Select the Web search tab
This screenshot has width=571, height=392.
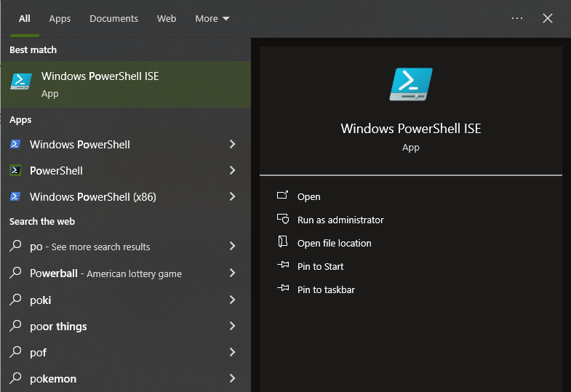(x=167, y=19)
